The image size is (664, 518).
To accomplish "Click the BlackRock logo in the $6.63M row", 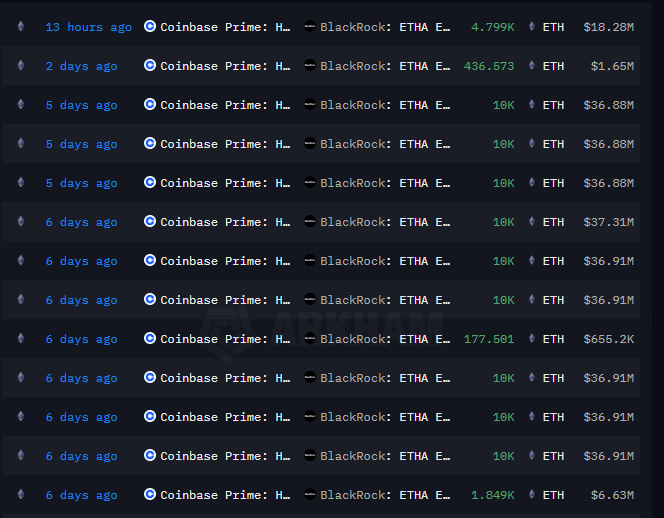I will point(310,494).
